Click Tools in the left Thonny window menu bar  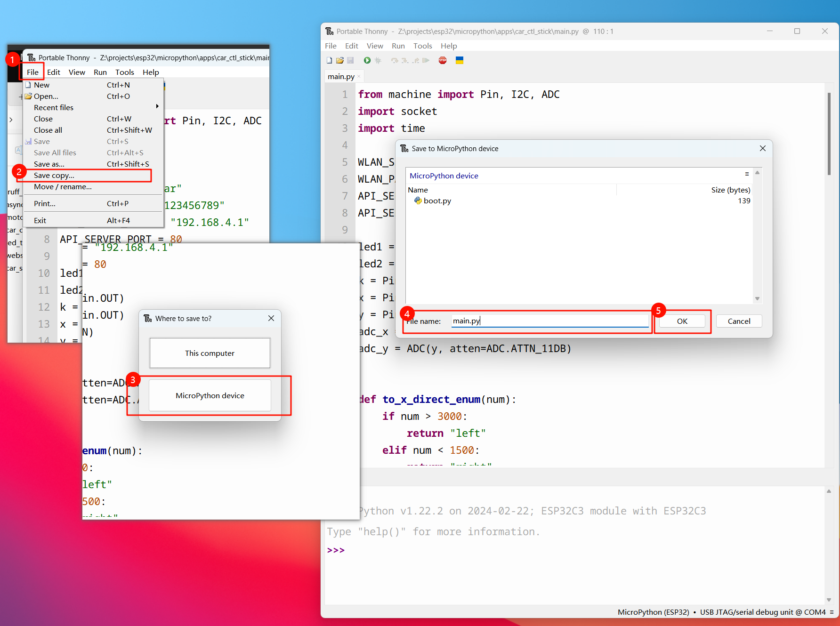click(125, 72)
